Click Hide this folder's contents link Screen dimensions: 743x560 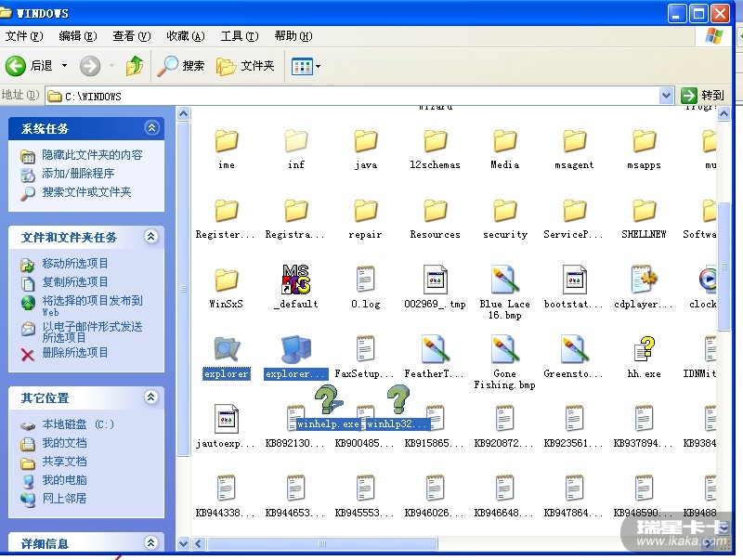tap(92, 155)
